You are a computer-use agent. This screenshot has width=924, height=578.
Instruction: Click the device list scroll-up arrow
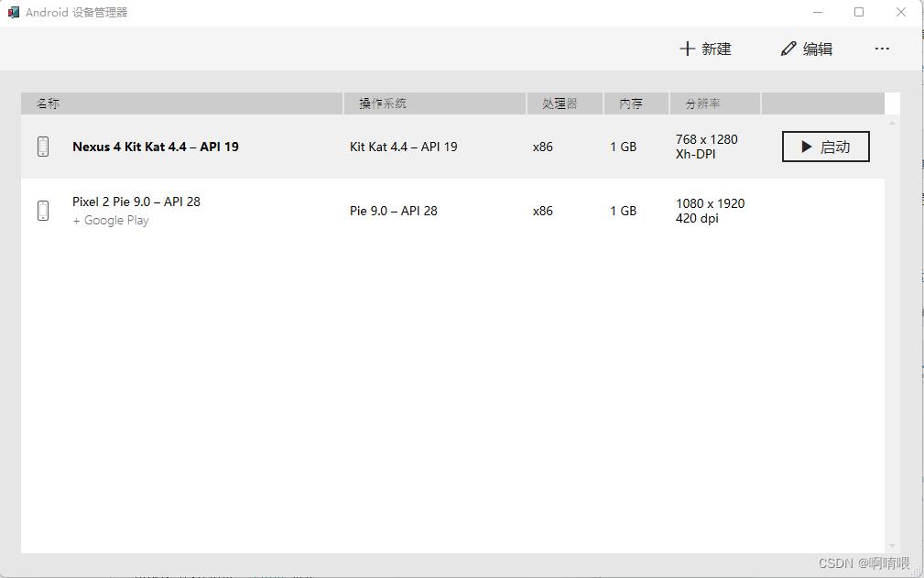(x=892, y=123)
